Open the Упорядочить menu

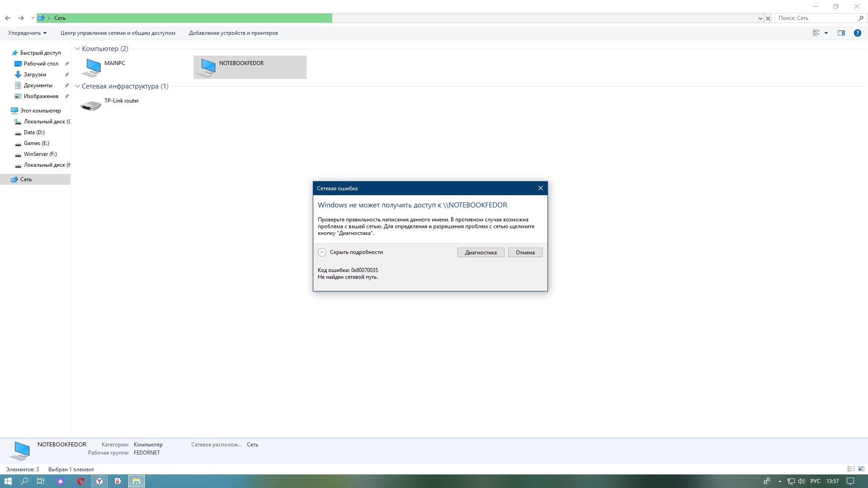click(27, 33)
